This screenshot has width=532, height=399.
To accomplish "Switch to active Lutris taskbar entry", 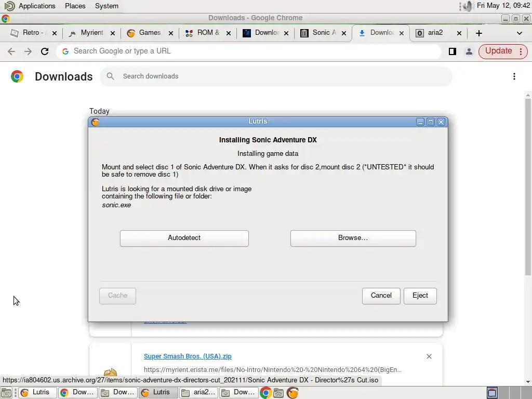I will (x=158, y=393).
